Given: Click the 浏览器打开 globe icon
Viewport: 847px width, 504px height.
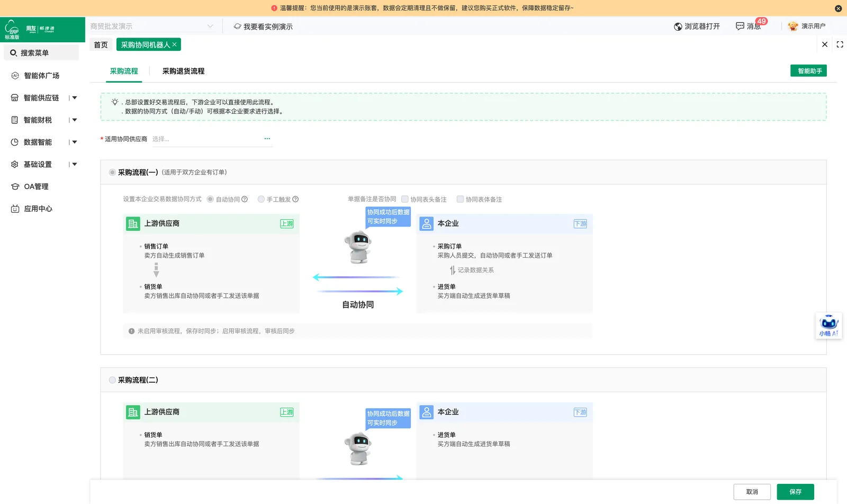Looking at the screenshot, I should pyautogui.click(x=678, y=26).
